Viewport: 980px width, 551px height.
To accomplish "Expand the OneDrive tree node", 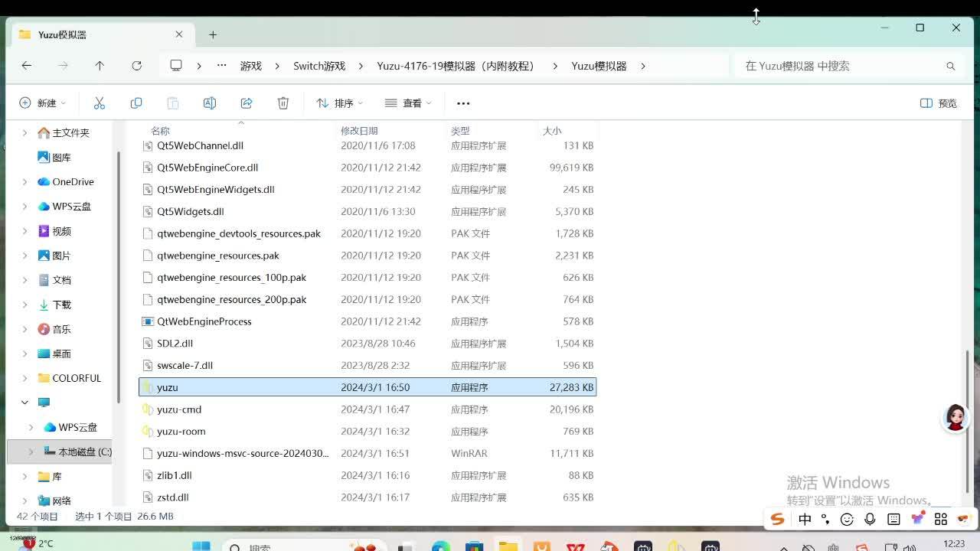I will (x=24, y=182).
